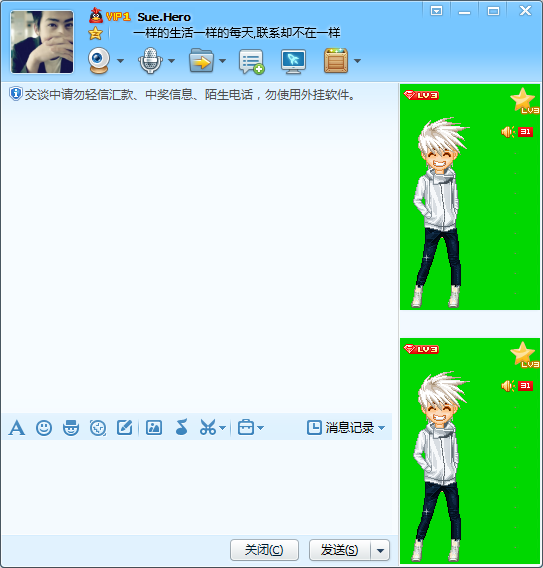
Task: Click the 发送(S) send button
Action: (340, 550)
